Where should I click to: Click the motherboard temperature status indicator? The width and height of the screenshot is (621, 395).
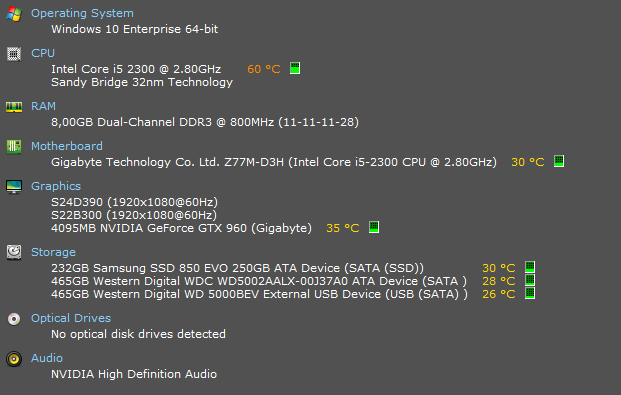(x=559, y=161)
